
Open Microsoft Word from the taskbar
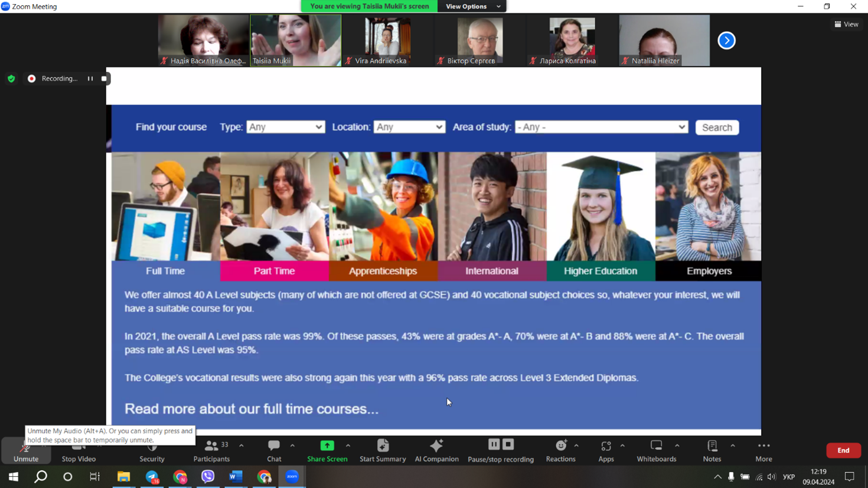[x=236, y=477]
